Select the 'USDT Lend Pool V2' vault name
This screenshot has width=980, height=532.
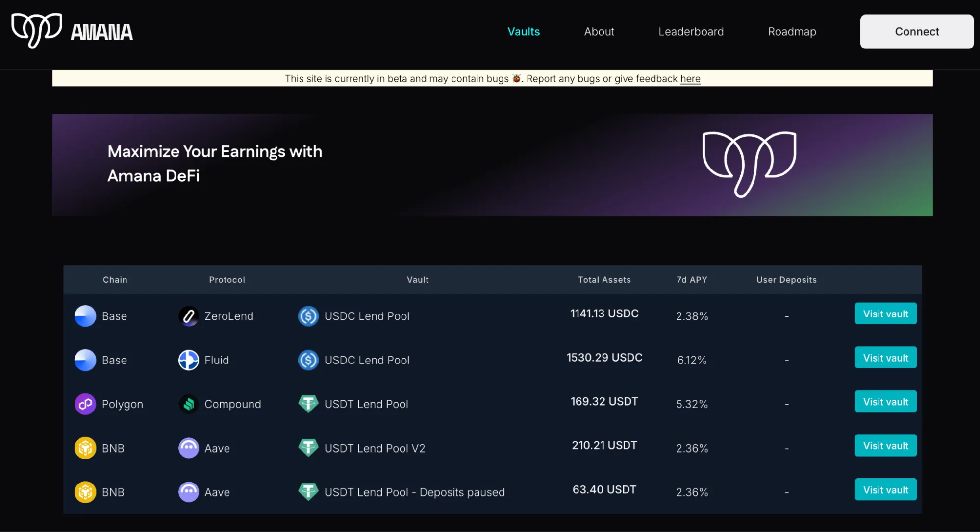point(375,449)
